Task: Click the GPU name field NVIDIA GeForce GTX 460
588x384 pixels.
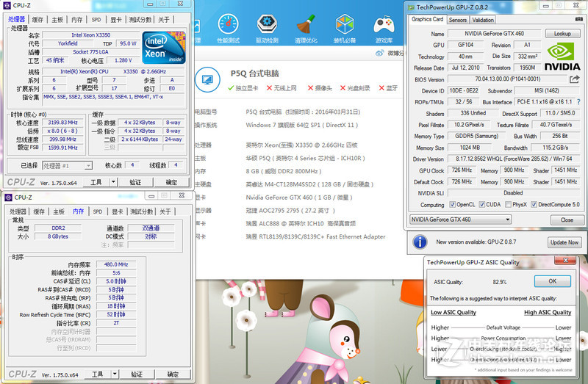Action: pos(494,33)
